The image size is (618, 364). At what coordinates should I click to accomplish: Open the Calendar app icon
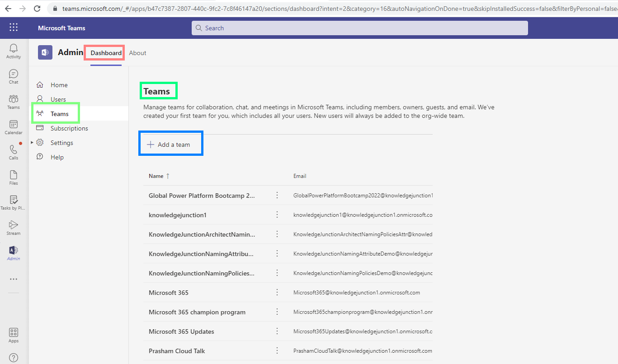14,127
